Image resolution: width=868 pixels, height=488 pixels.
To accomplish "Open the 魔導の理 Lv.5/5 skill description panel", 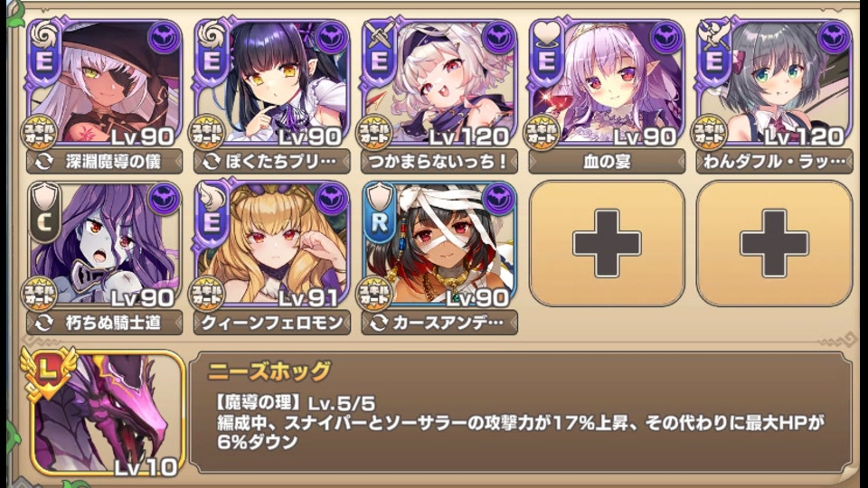I will [x=521, y=413].
